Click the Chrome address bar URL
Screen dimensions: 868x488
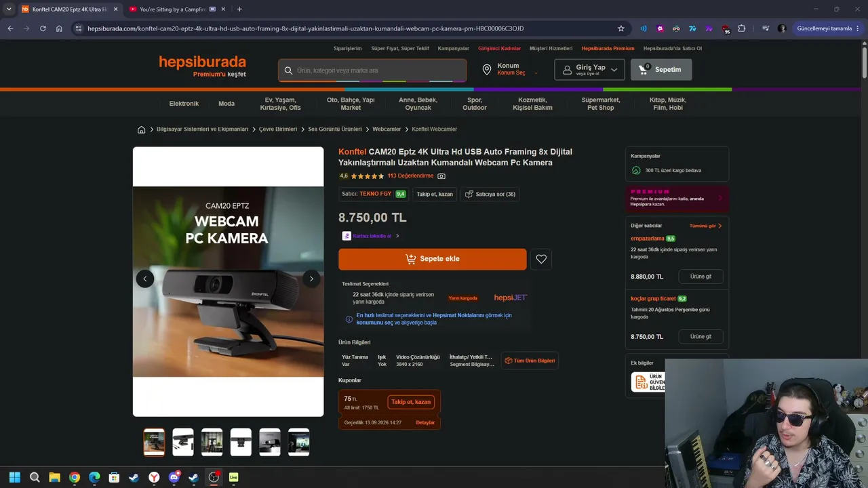coord(305,28)
